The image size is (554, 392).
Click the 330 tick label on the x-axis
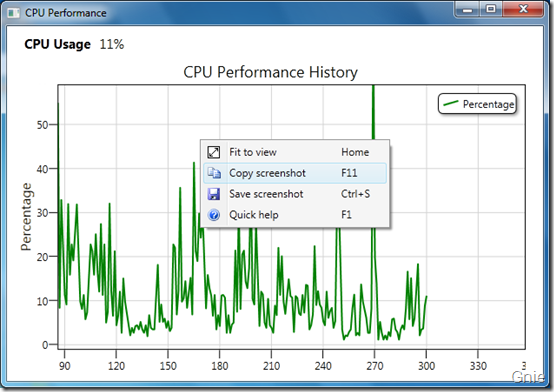point(478,366)
